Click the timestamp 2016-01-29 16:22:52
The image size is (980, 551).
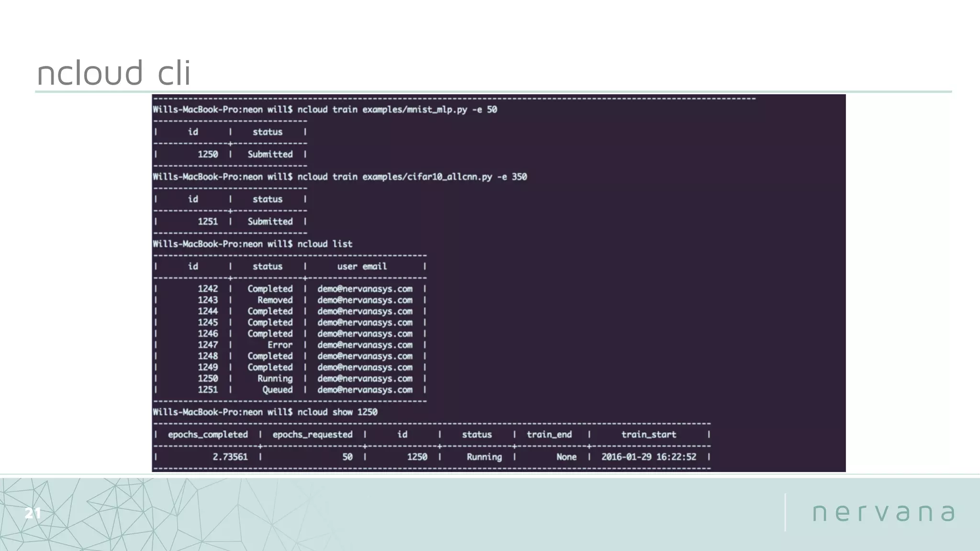click(x=649, y=457)
